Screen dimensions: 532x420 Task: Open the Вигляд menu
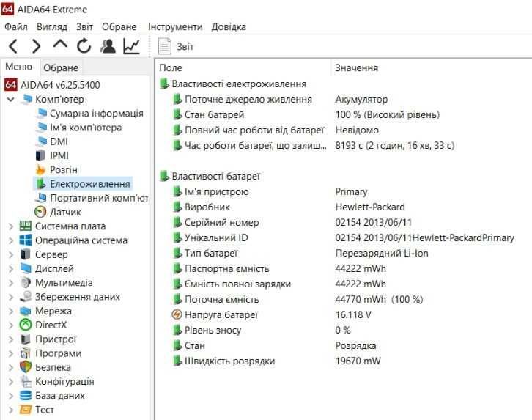coord(52,27)
